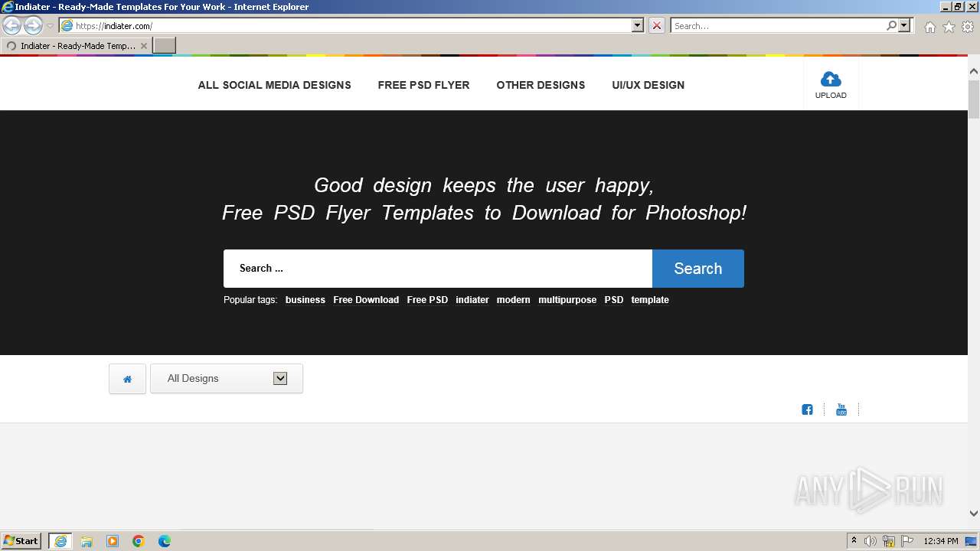Launch Google Chrome from the taskbar
The height and width of the screenshot is (551, 980).
click(139, 541)
